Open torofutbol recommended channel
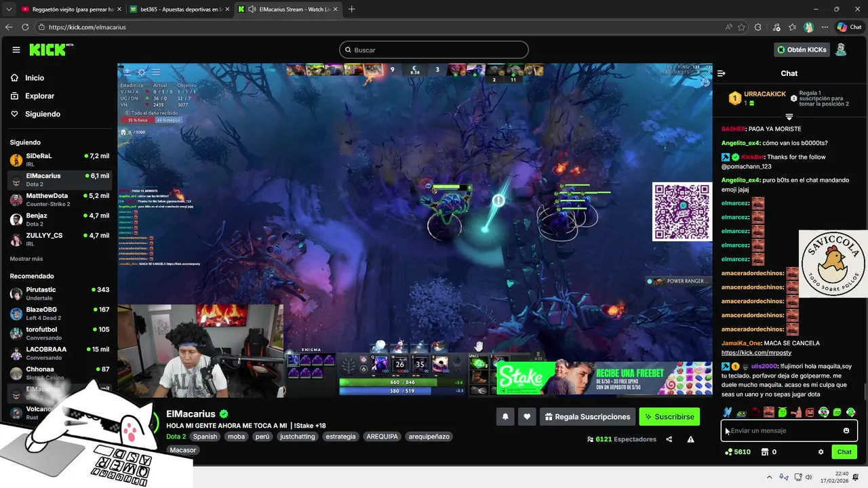The height and width of the screenshot is (488, 868). point(58,333)
